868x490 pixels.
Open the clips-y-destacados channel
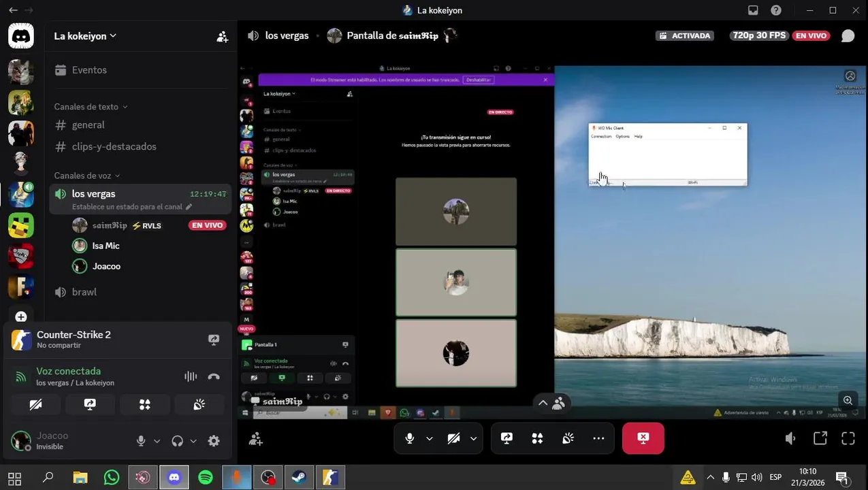point(140,146)
